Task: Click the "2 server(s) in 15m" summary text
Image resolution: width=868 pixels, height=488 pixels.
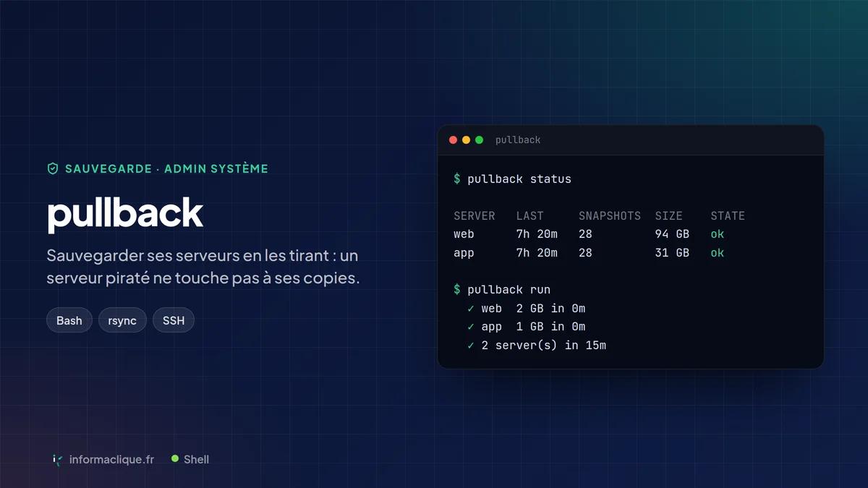Action: point(544,346)
